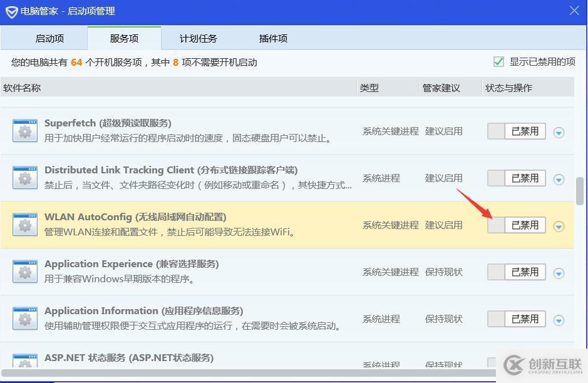Enable the Application Experience service switch
Screen dimensions: 588x383
click(x=517, y=272)
